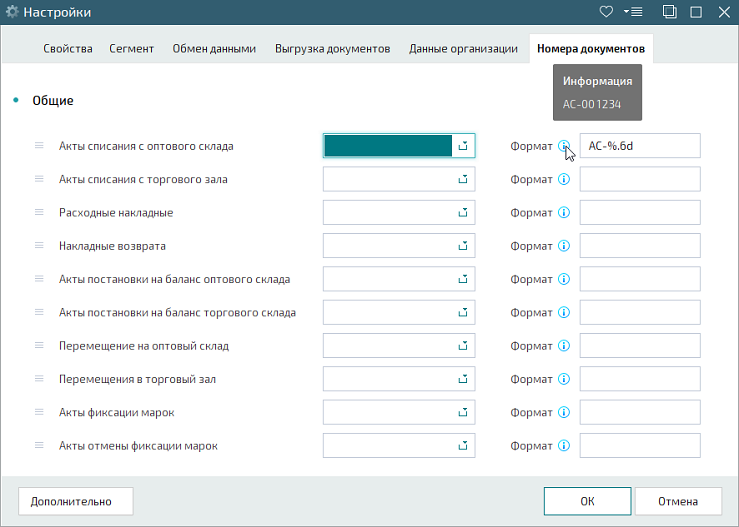This screenshot has width=739, height=527.
Task: Click drag handle of Расходные накладные row
Action: click(39, 212)
